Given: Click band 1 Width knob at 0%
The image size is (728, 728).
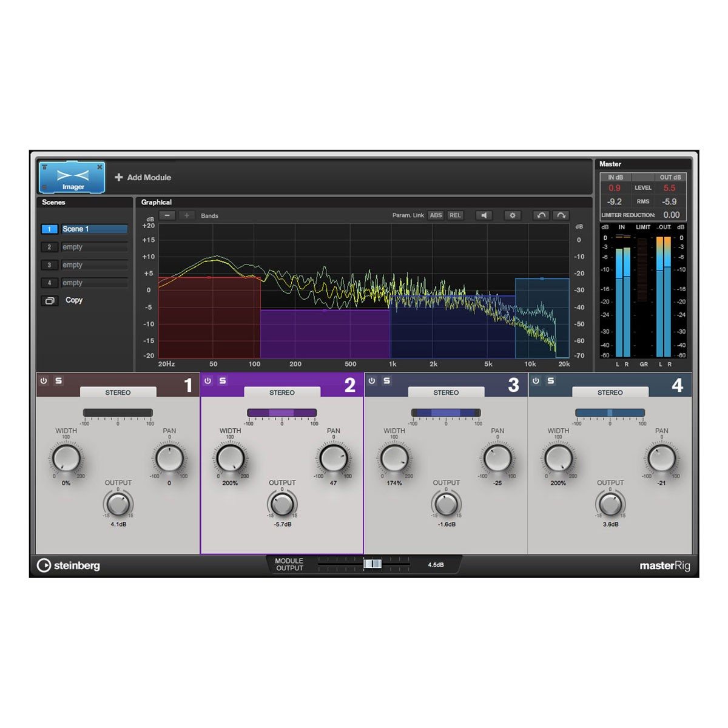Looking at the screenshot, I should (x=66, y=458).
